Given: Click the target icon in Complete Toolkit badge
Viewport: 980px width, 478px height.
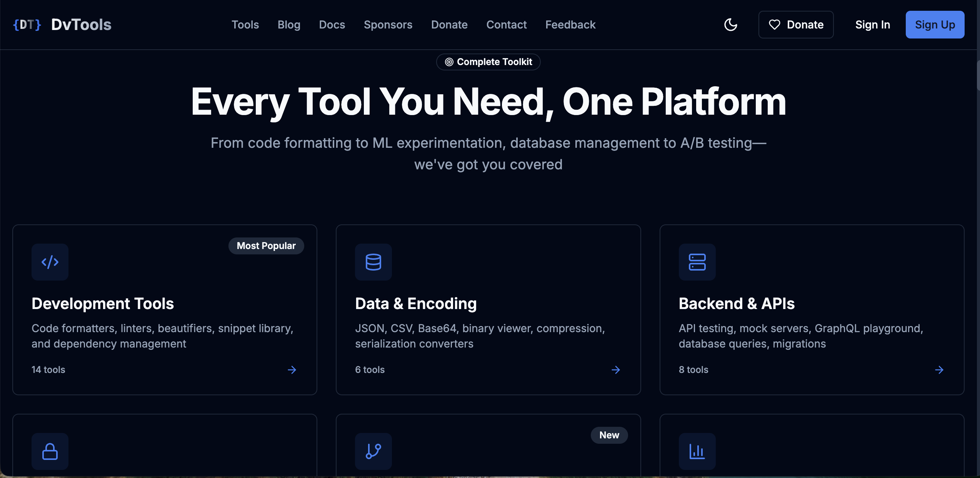Looking at the screenshot, I should 449,62.
